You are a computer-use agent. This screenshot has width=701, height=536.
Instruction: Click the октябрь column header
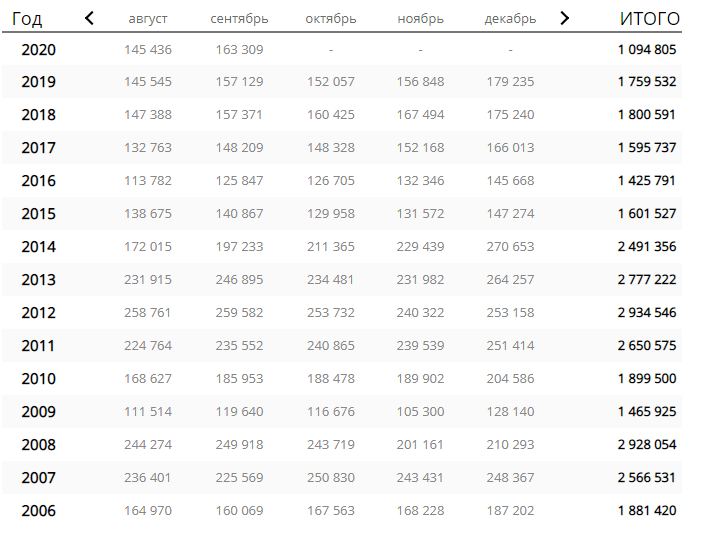(330, 19)
